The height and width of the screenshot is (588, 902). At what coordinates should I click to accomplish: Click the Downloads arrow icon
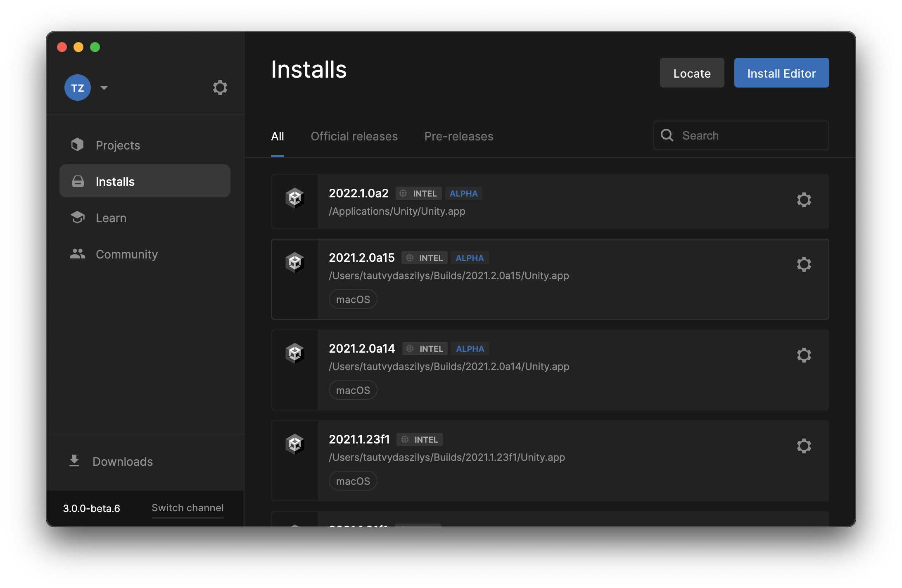[74, 461]
